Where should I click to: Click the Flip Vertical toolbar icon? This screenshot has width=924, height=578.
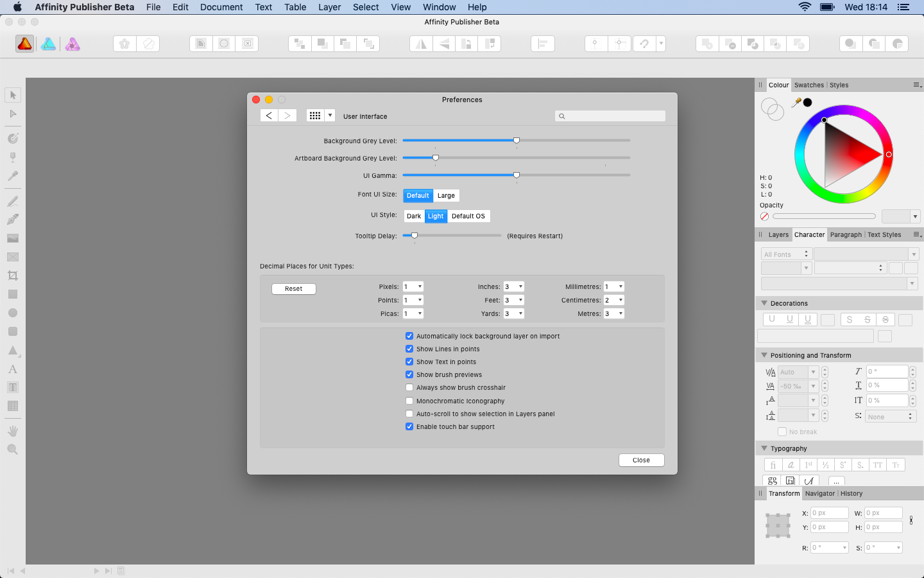pyautogui.click(x=443, y=44)
